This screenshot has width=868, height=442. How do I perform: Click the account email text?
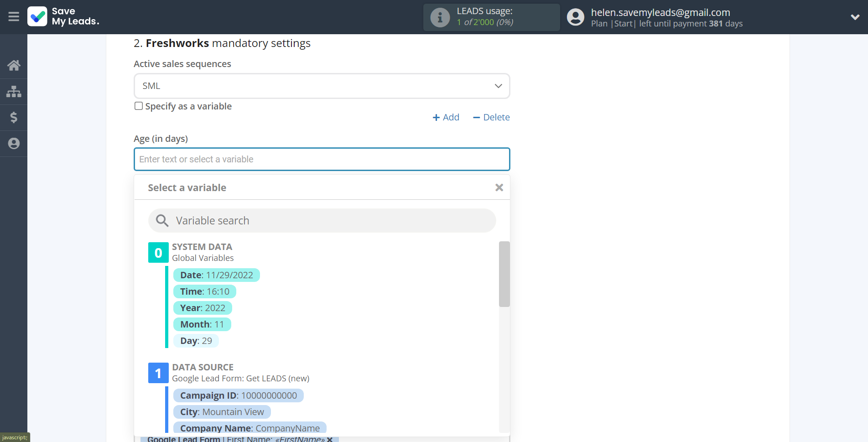pos(660,12)
